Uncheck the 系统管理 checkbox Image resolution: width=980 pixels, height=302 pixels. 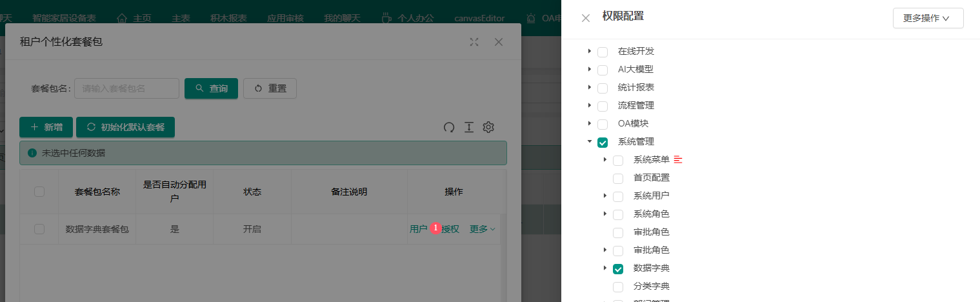pyautogui.click(x=603, y=142)
